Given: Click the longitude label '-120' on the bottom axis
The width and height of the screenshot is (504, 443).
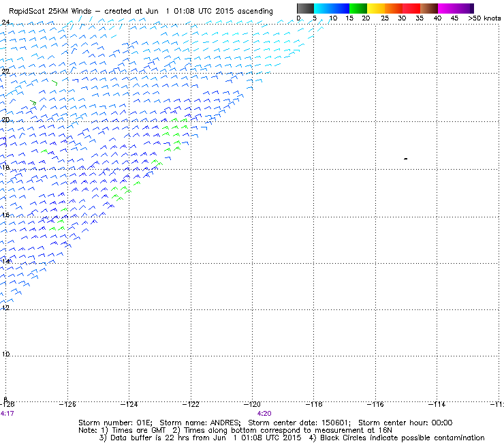Looking at the screenshot, I should 252,404.
